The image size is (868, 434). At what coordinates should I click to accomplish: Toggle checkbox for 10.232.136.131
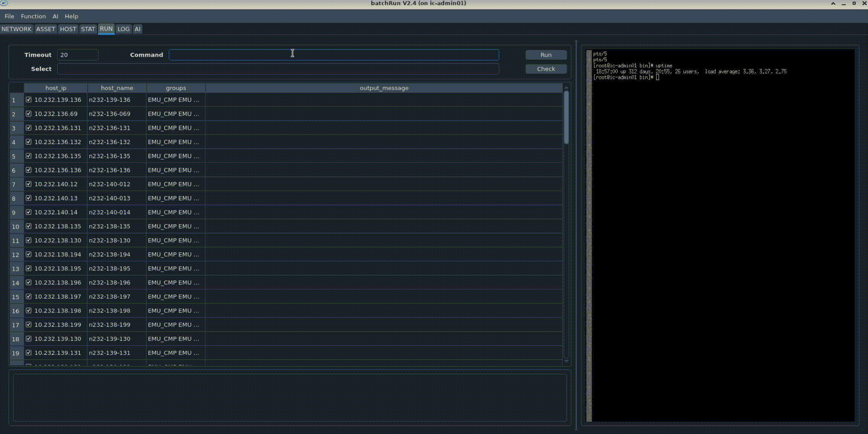pos(29,128)
